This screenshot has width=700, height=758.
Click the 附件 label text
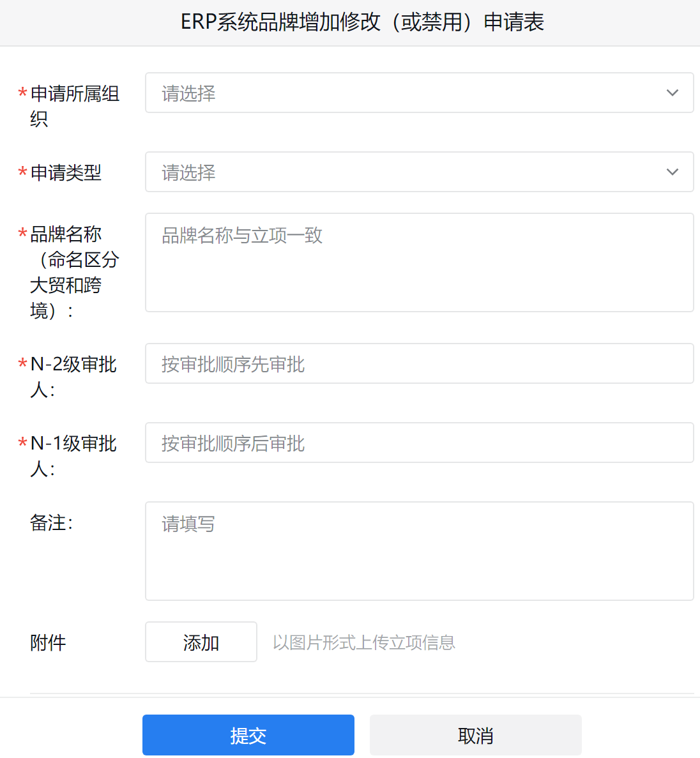pos(48,643)
